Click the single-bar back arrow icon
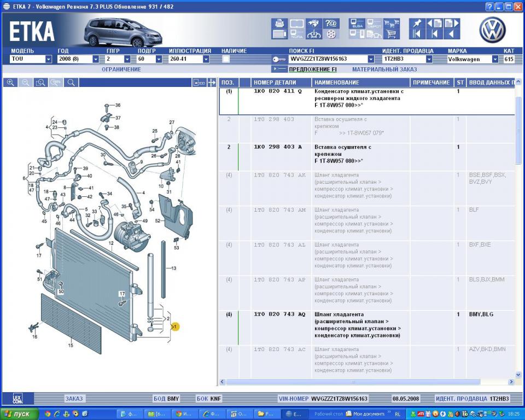 (435, 34)
